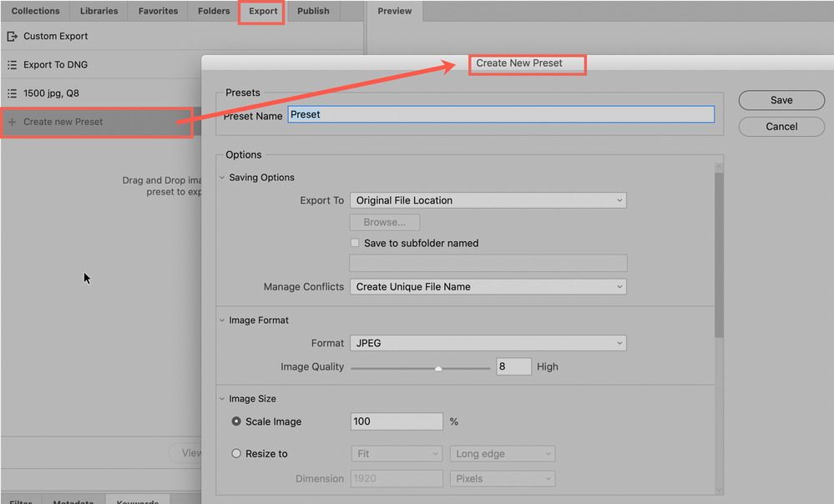Click the Browse... button
This screenshot has width=834, height=504.
click(385, 222)
